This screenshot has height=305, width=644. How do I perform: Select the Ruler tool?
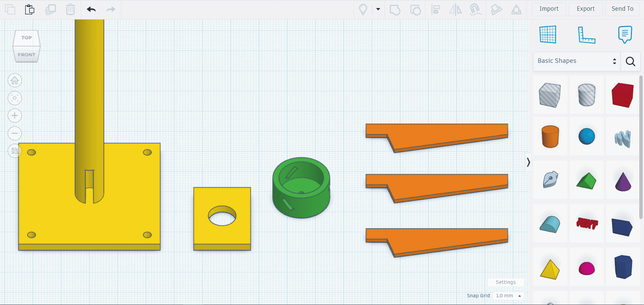click(586, 35)
